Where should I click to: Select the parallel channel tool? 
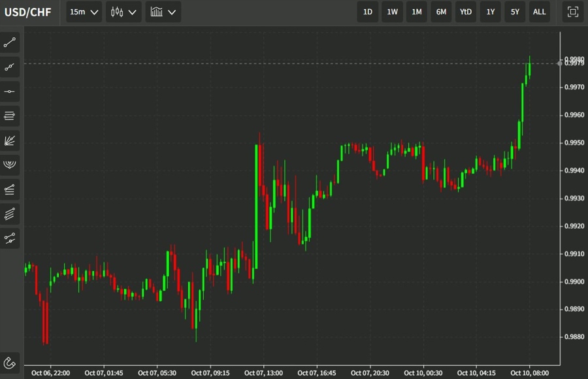(10, 214)
